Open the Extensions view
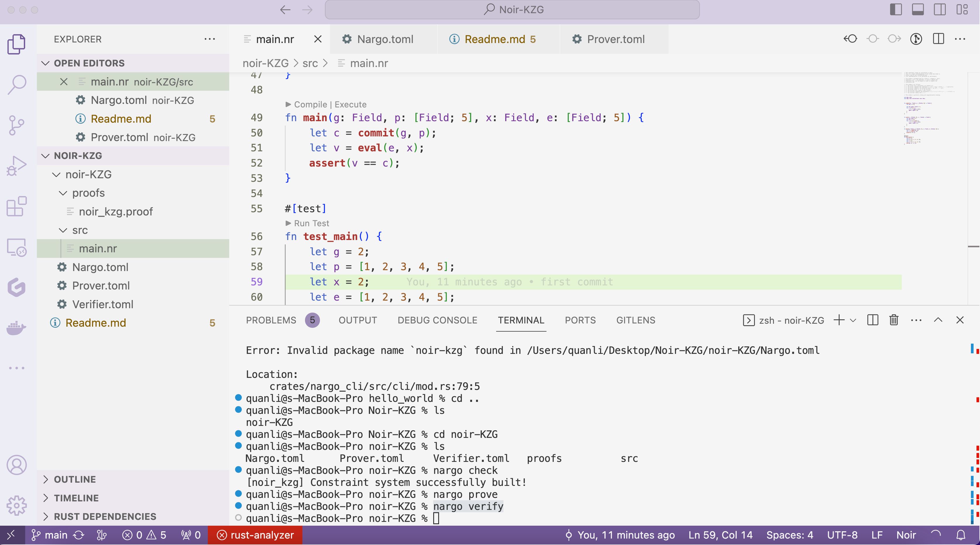The height and width of the screenshot is (545, 980). click(16, 207)
